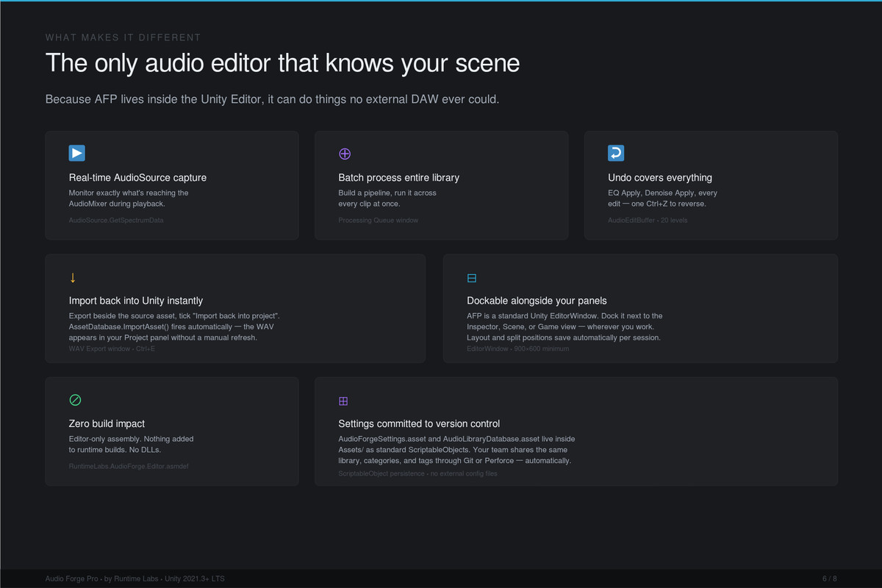Click the blue return-arrow Undo icon

pyautogui.click(x=616, y=153)
